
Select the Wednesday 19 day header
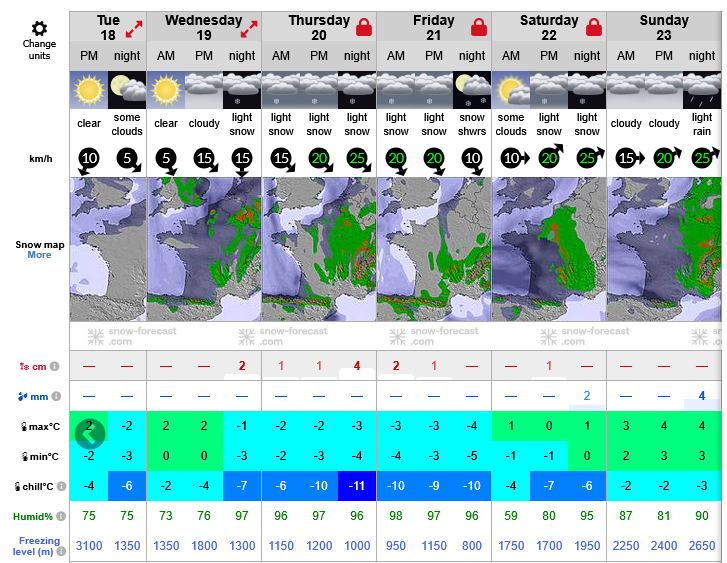pyautogui.click(x=204, y=28)
